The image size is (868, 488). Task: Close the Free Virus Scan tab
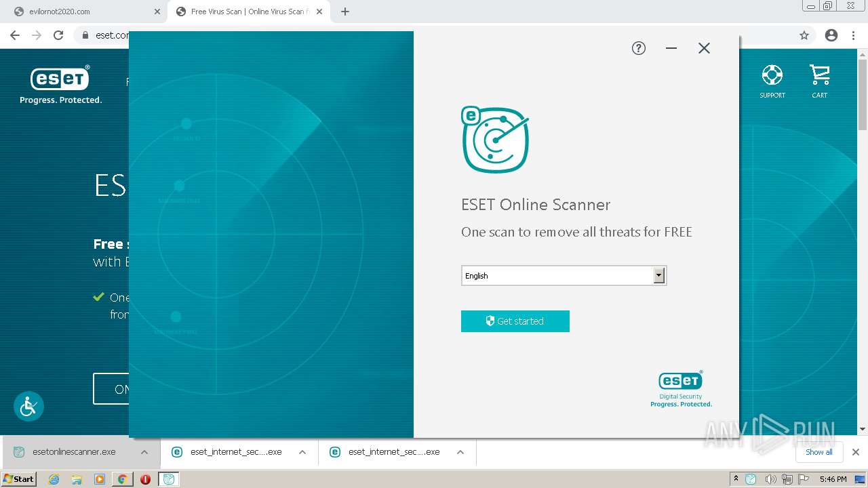(319, 12)
